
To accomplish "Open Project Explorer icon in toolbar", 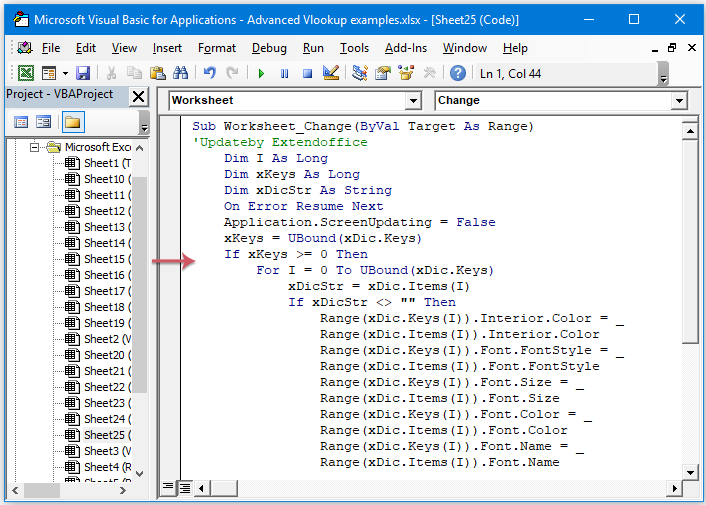I will click(359, 73).
